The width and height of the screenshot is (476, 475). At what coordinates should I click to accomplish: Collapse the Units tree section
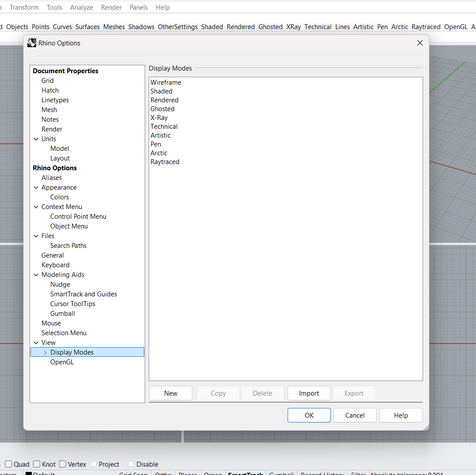(36, 139)
